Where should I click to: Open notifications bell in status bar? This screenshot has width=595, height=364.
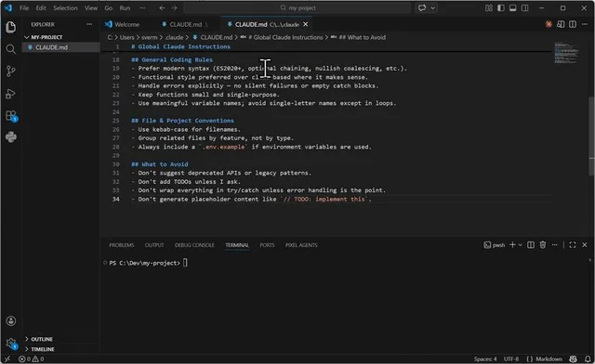pos(588,358)
